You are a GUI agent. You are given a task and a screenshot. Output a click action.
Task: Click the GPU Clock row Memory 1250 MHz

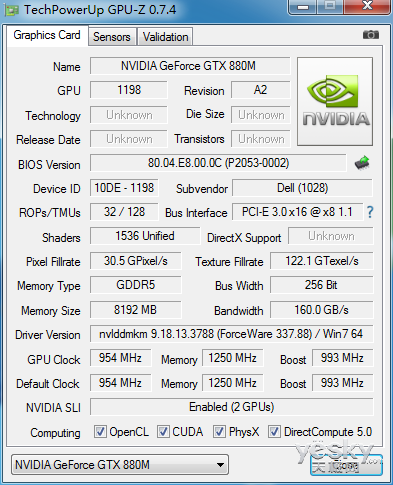(x=233, y=358)
